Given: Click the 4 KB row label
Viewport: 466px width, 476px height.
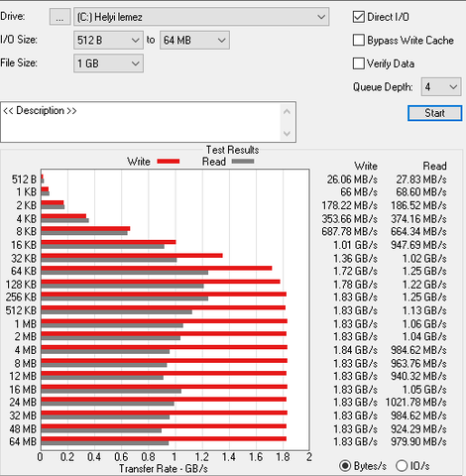Looking at the screenshot, I should (x=27, y=219).
